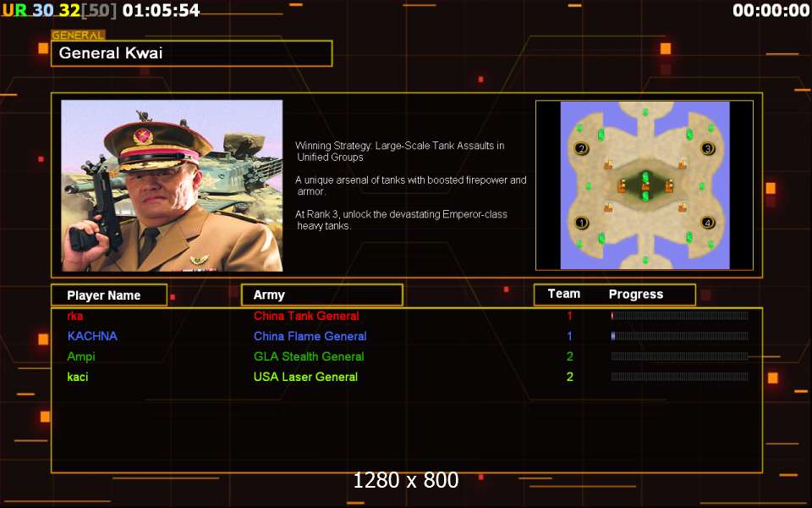The width and height of the screenshot is (812, 508).
Task: Click the Winning Strategy description line
Action: (399, 152)
